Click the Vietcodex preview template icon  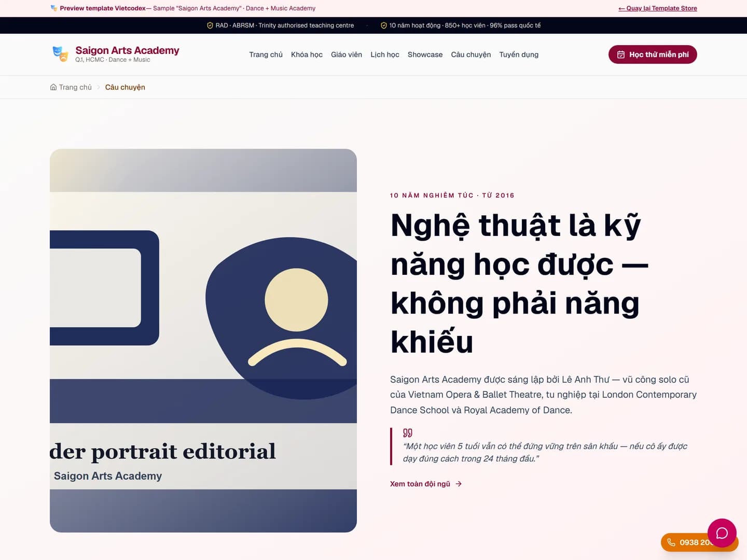[x=54, y=8]
